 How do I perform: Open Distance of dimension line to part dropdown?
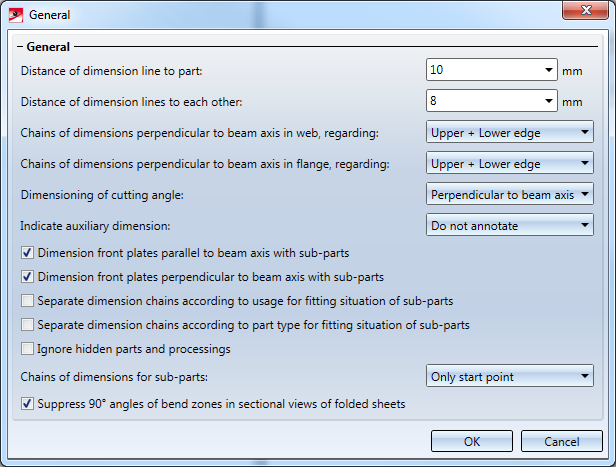pos(549,70)
